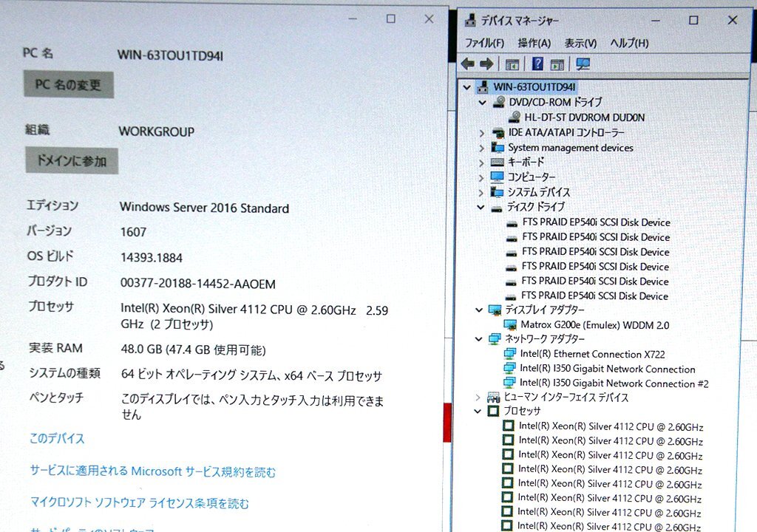
Task: Click the 48.0 GB installed RAM value
Action: click(193, 349)
